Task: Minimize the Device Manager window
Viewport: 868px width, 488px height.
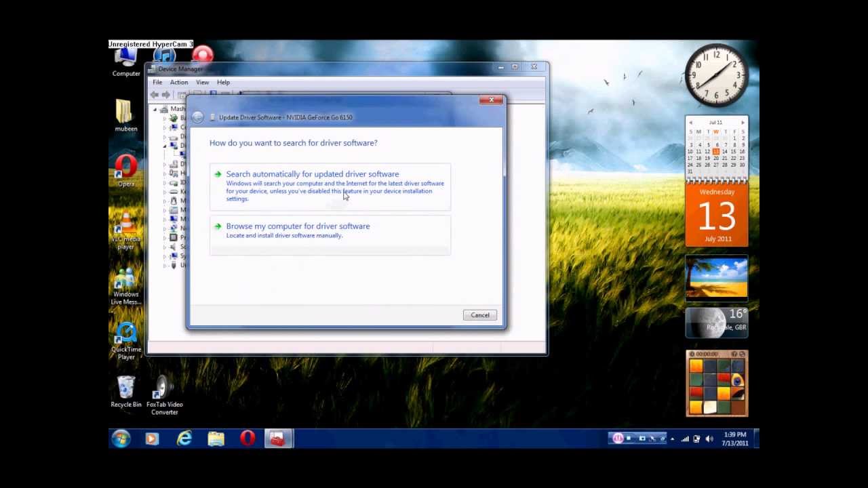Action: pos(501,67)
